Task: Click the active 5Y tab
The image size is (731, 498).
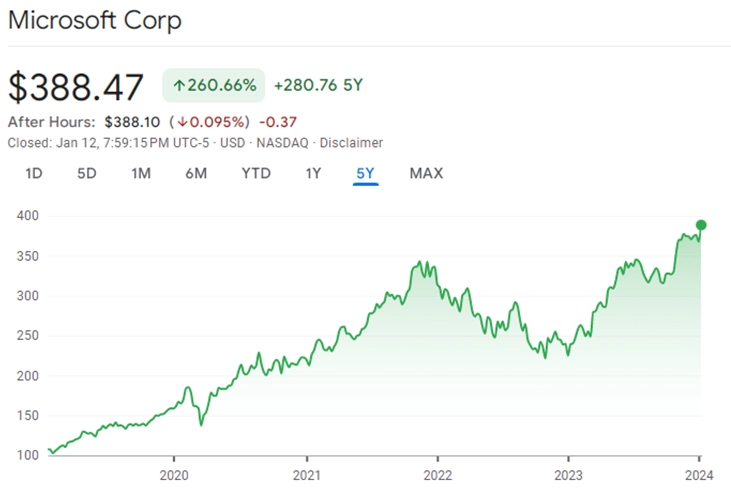Action: 366,173
